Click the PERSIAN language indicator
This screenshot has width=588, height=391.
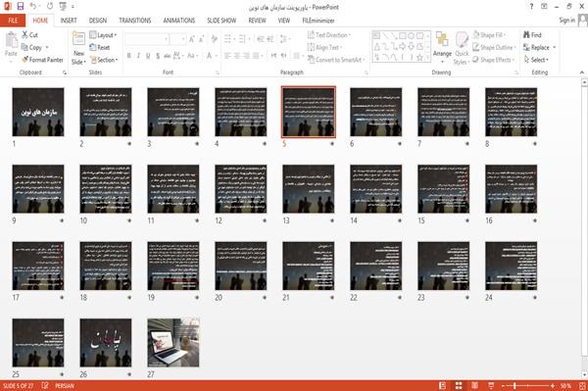coord(65,385)
